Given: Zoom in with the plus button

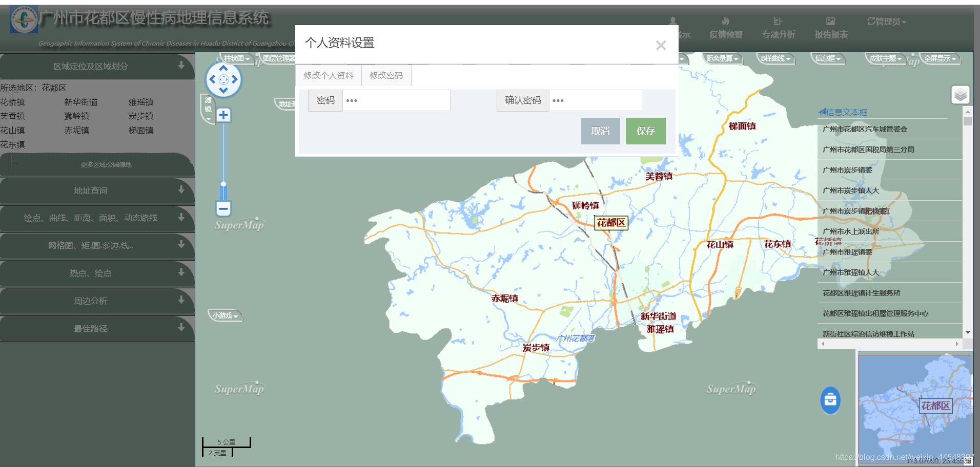Looking at the screenshot, I should [x=223, y=115].
